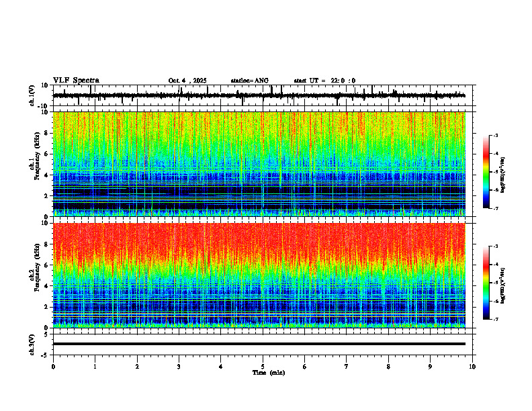This screenshot has width=532, height=411.
Task: Click the "VLF Spectra" plot title
Action: click(76, 81)
